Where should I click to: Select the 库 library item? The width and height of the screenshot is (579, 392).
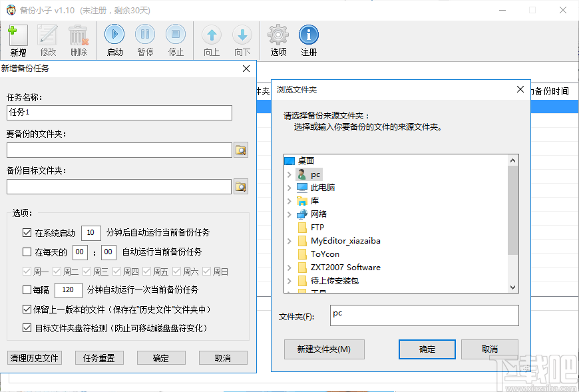click(x=308, y=201)
